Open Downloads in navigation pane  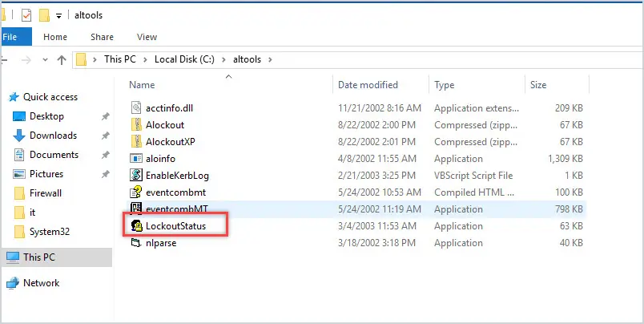[x=53, y=136]
